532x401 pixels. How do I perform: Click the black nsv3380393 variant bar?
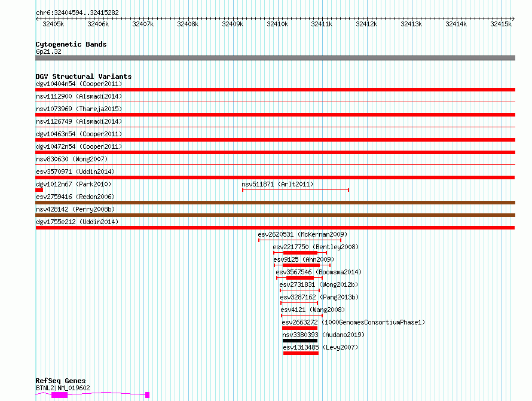tap(300, 341)
